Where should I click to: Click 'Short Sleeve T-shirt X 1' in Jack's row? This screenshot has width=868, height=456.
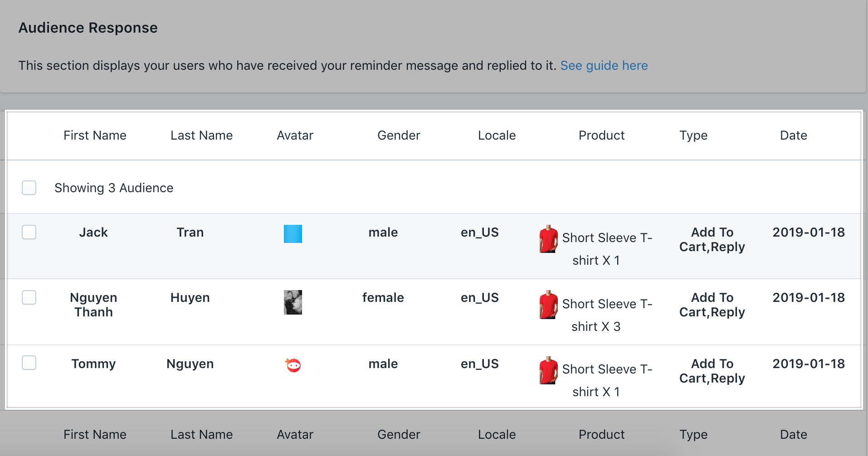(607, 249)
